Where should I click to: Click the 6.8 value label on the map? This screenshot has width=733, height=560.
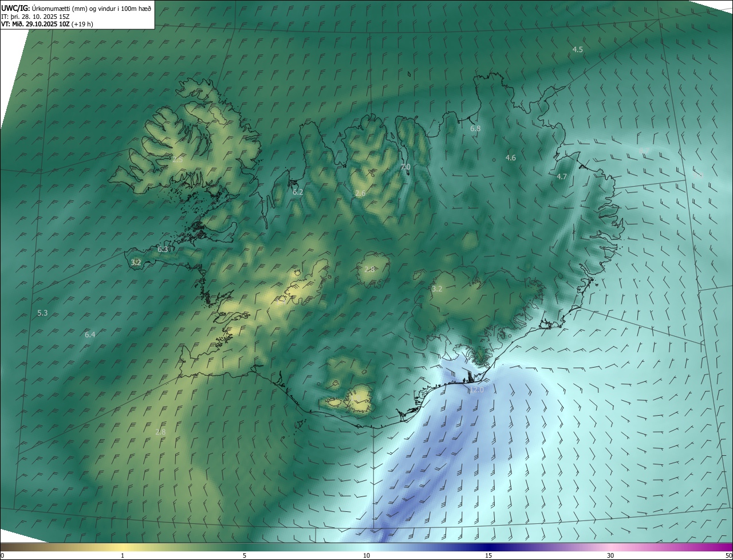(475, 129)
